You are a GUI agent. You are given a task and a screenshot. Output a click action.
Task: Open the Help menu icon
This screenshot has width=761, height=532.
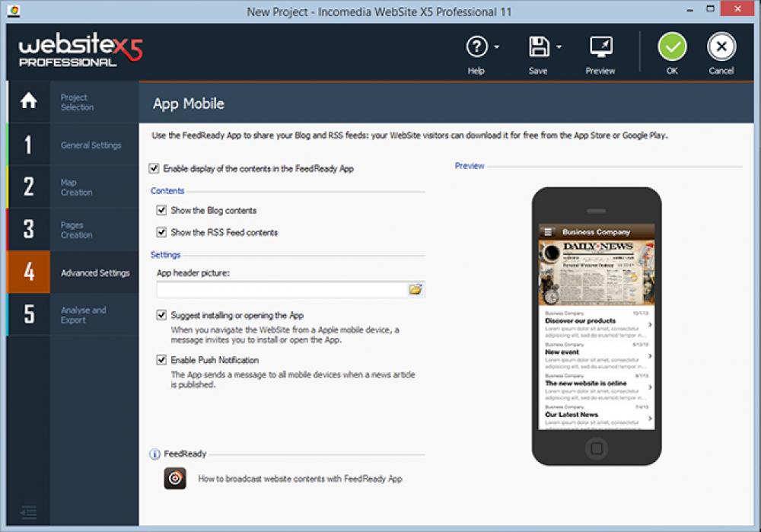pos(476,47)
